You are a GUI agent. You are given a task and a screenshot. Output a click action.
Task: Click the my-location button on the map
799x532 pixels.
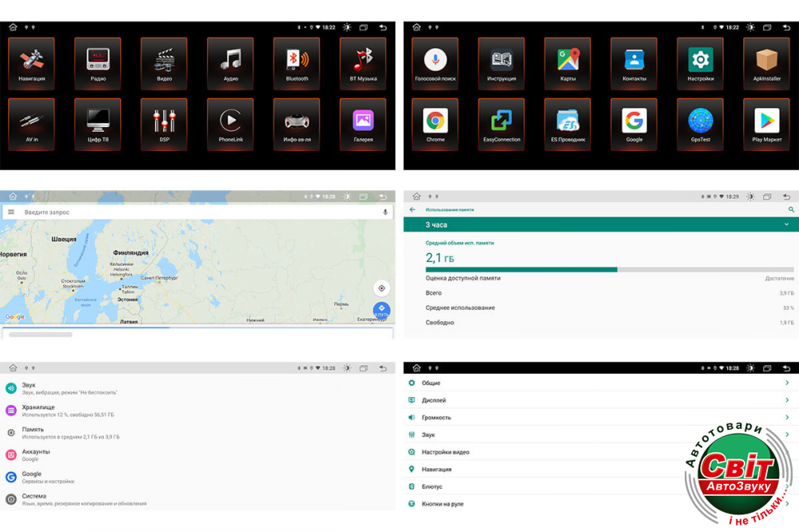tap(381, 288)
